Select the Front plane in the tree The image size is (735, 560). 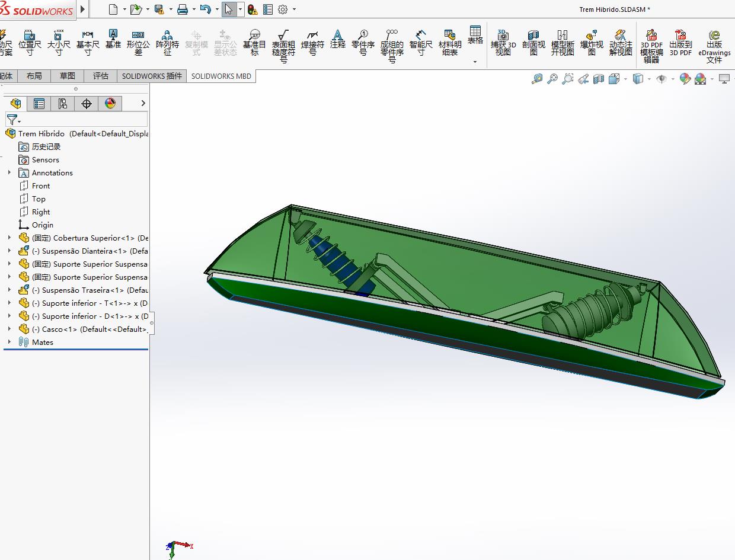[x=41, y=185]
